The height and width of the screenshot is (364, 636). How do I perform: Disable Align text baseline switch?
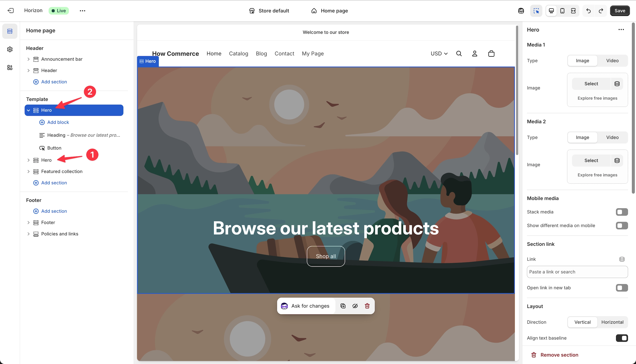click(622, 338)
